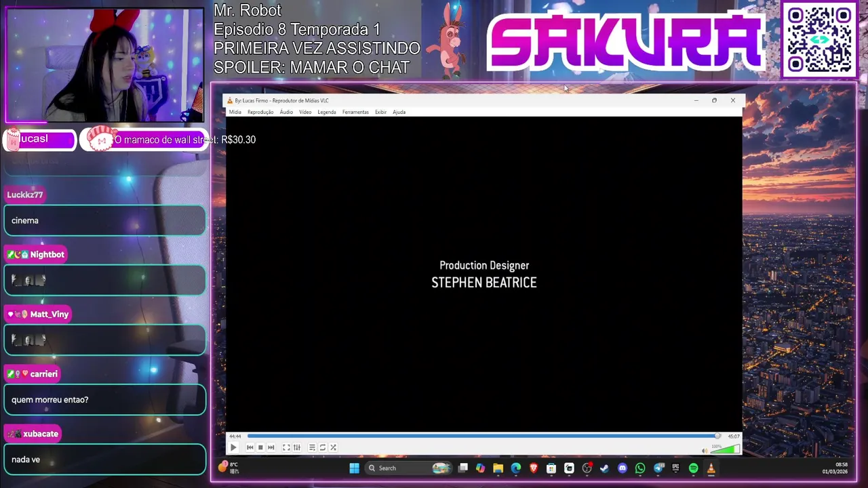Viewport: 868px width, 488px height.
Task: Open Steam from the taskbar
Action: pyautogui.click(x=604, y=468)
